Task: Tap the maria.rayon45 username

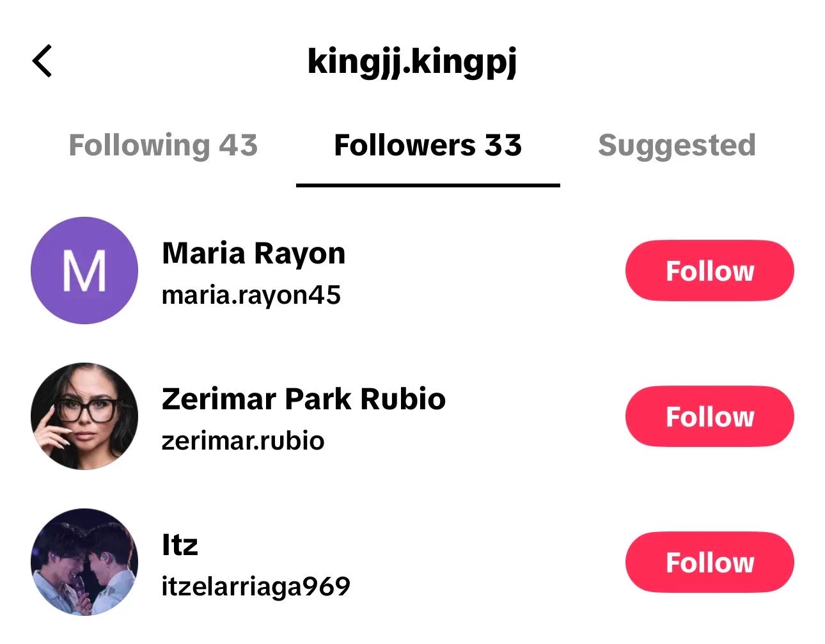Action: (251, 295)
